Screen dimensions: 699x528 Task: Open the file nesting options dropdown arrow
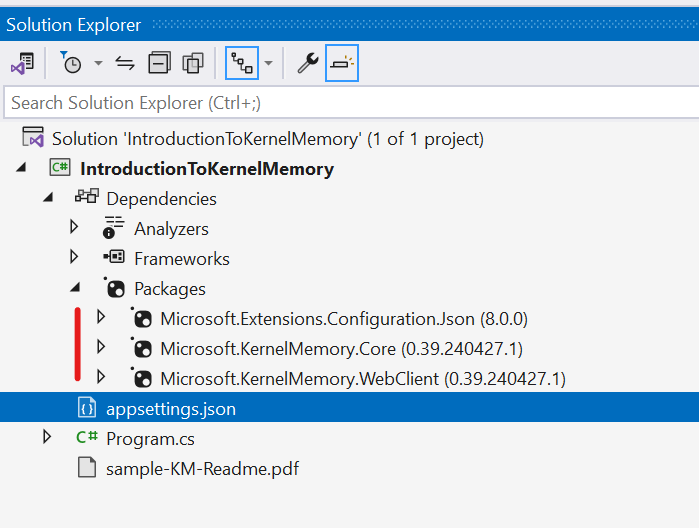pyautogui.click(x=268, y=64)
